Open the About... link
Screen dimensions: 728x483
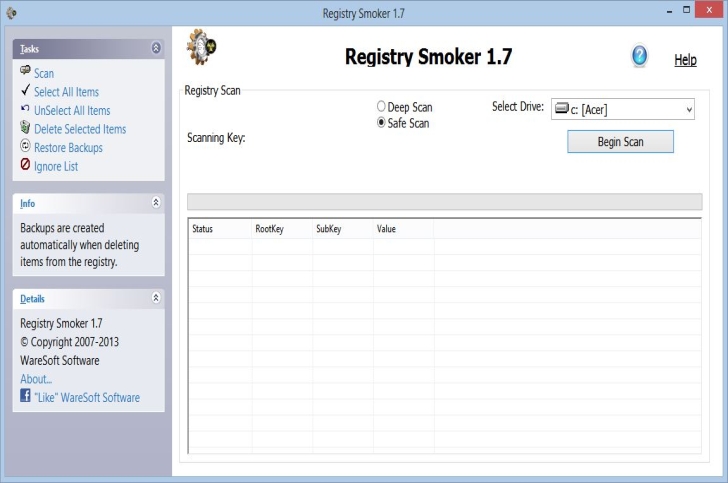pos(36,379)
